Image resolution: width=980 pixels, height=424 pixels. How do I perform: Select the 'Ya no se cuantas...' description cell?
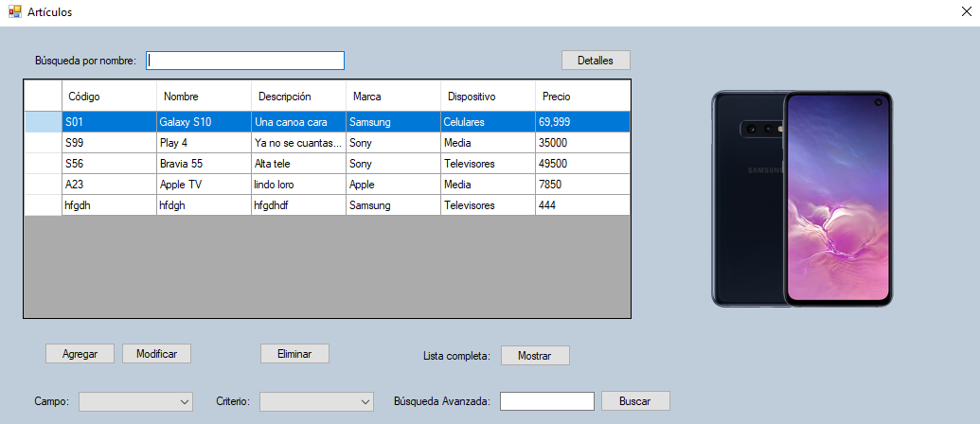click(299, 142)
